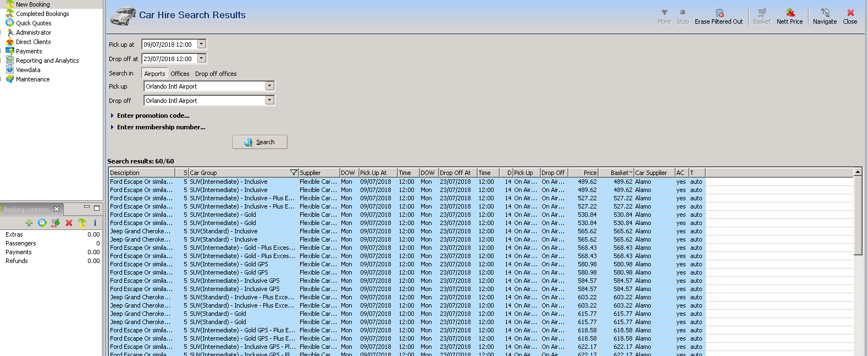Screen dimensions: 868x356
Task: Select first SUV(Intermediate) - Gold row at 530.84
Action: point(407,215)
